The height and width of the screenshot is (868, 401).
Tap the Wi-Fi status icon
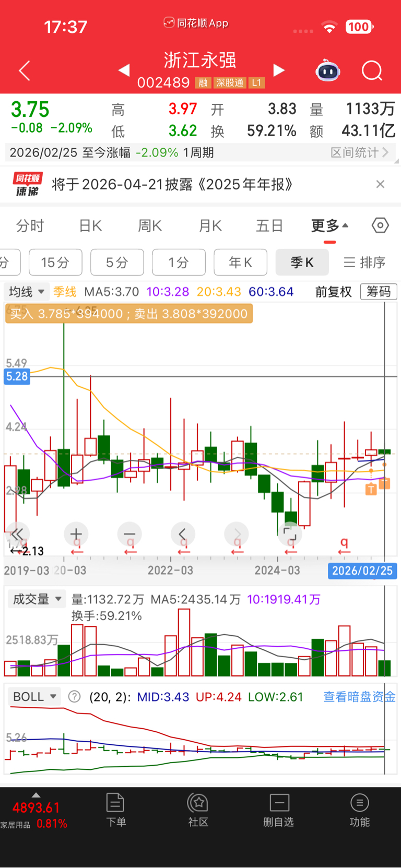(x=329, y=27)
